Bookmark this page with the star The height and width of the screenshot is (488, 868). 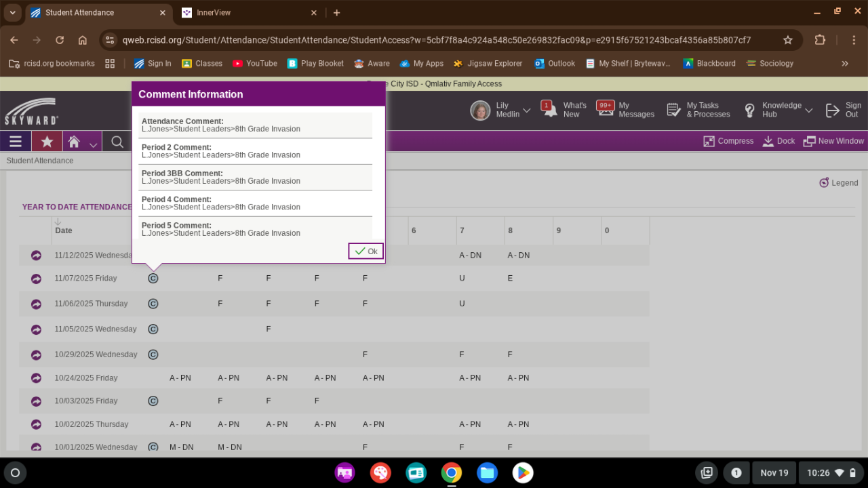[x=788, y=40]
